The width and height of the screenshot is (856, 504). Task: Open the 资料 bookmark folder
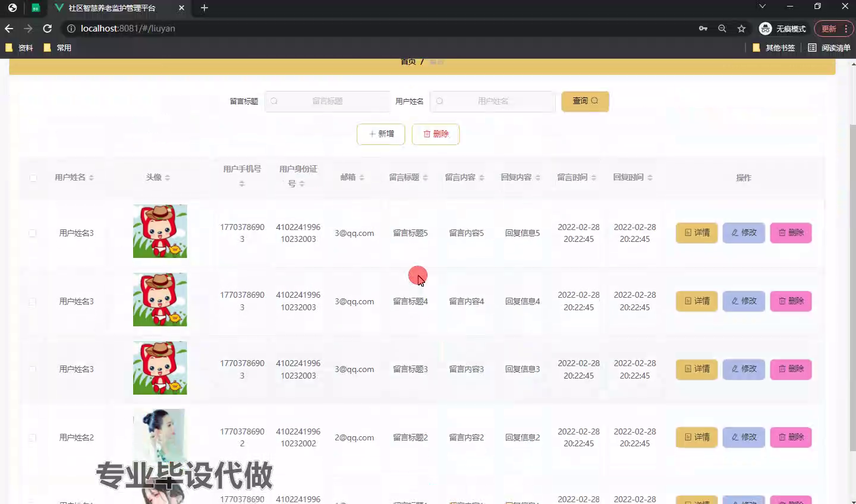pyautogui.click(x=19, y=48)
